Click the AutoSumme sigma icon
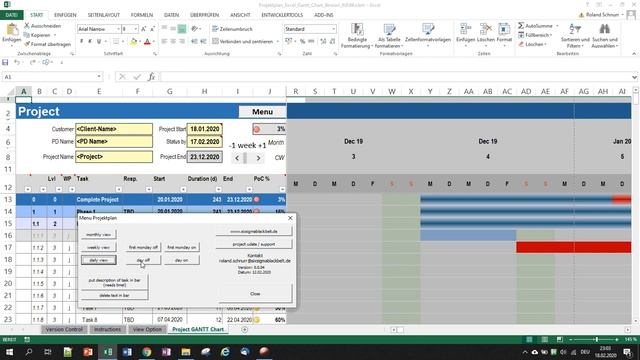 click(x=521, y=26)
